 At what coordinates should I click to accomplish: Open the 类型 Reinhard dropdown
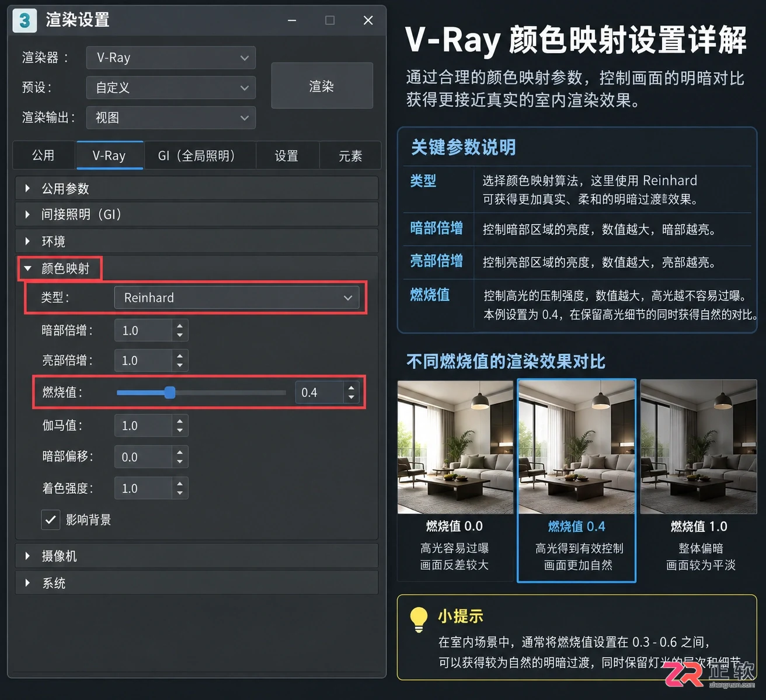[x=236, y=298]
